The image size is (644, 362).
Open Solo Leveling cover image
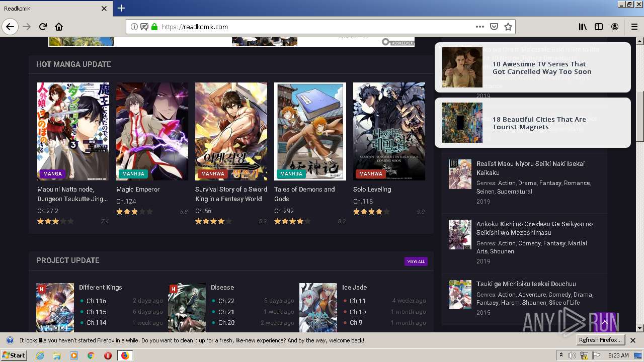click(389, 131)
